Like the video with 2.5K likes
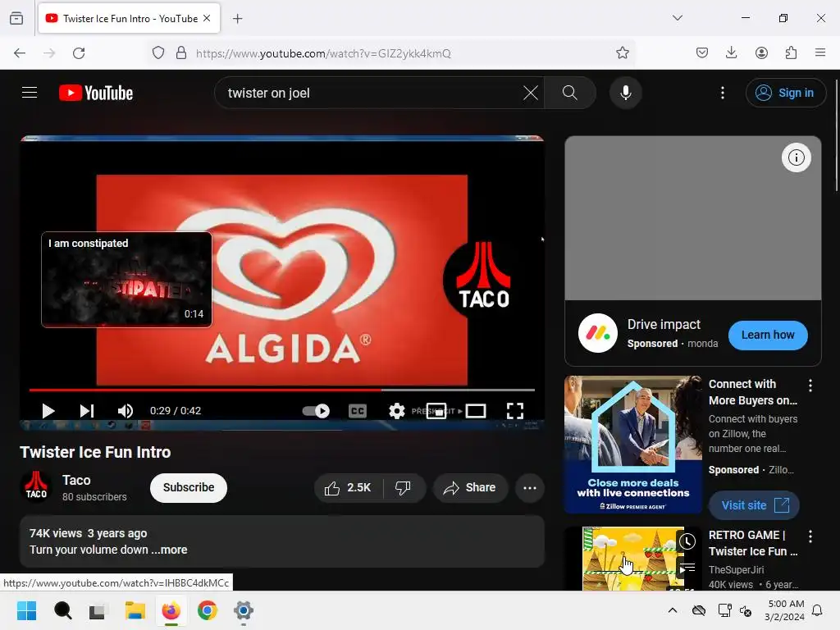Viewport: 840px width, 630px height. 349,487
